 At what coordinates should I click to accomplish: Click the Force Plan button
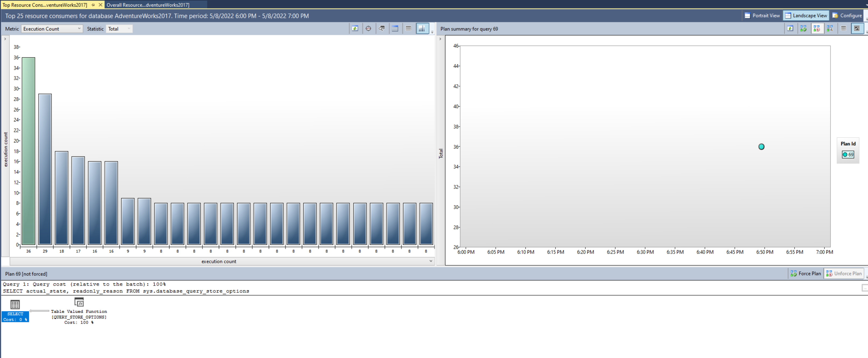point(806,273)
